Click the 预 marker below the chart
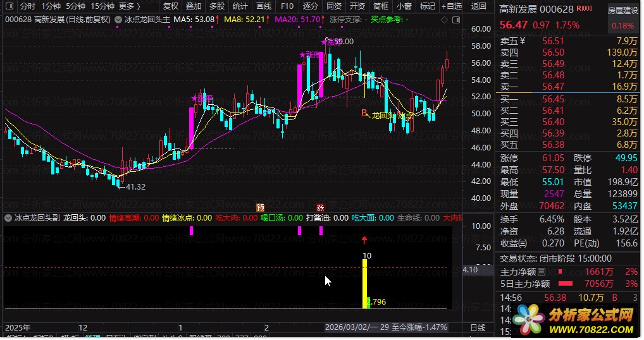644x340 pixels. [261, 207]
